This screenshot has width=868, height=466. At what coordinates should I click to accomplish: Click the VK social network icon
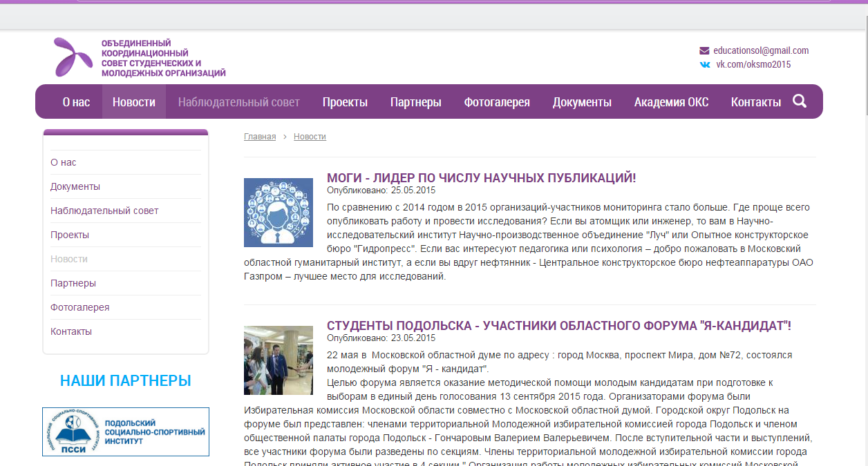pyautogui.click(x=704, y=64)
